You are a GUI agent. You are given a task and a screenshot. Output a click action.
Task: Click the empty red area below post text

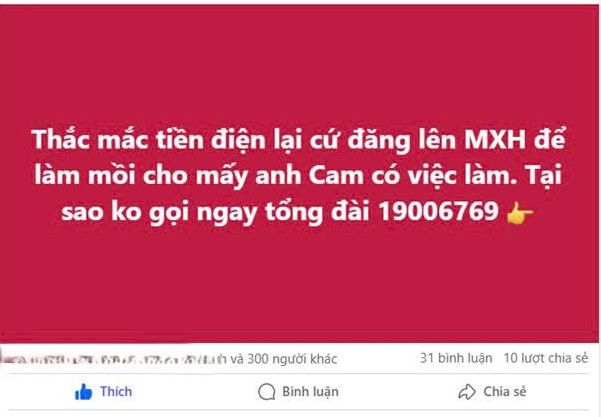click(299, 286)
